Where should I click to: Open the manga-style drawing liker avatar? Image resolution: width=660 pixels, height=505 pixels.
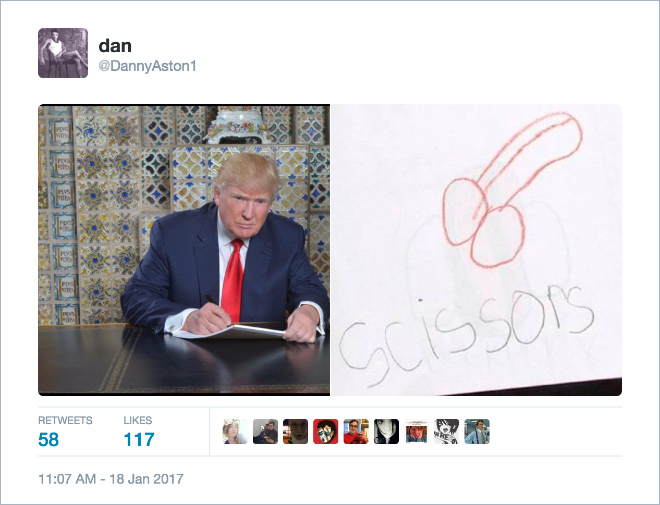(447, 431)
